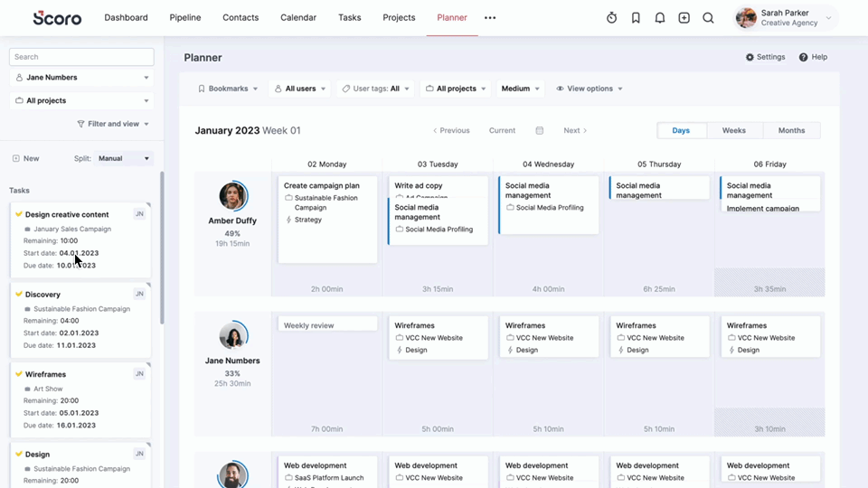The width and height of the screenshot is (868, 488).
Task: Click the JN badge on the Design task
Action: (139, 453)
